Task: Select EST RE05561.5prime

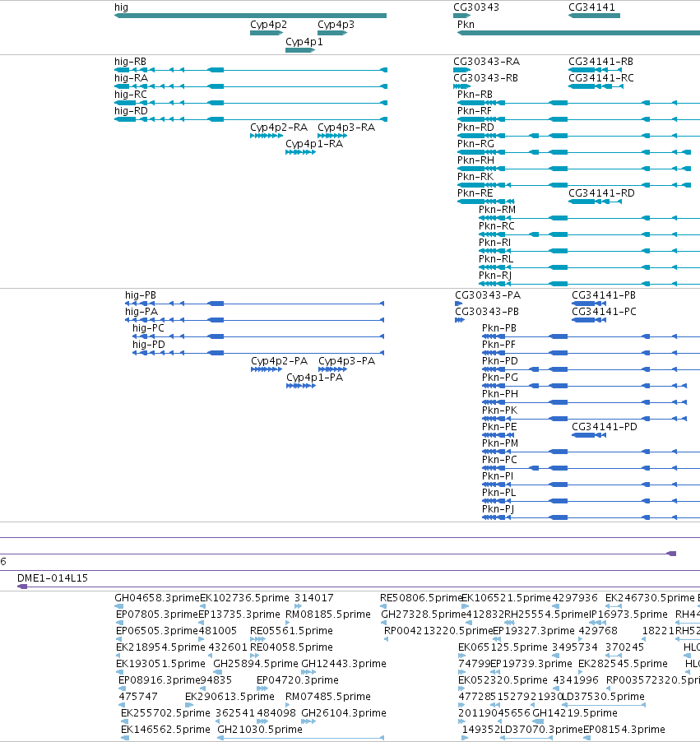Action: (x=291, y=631)
